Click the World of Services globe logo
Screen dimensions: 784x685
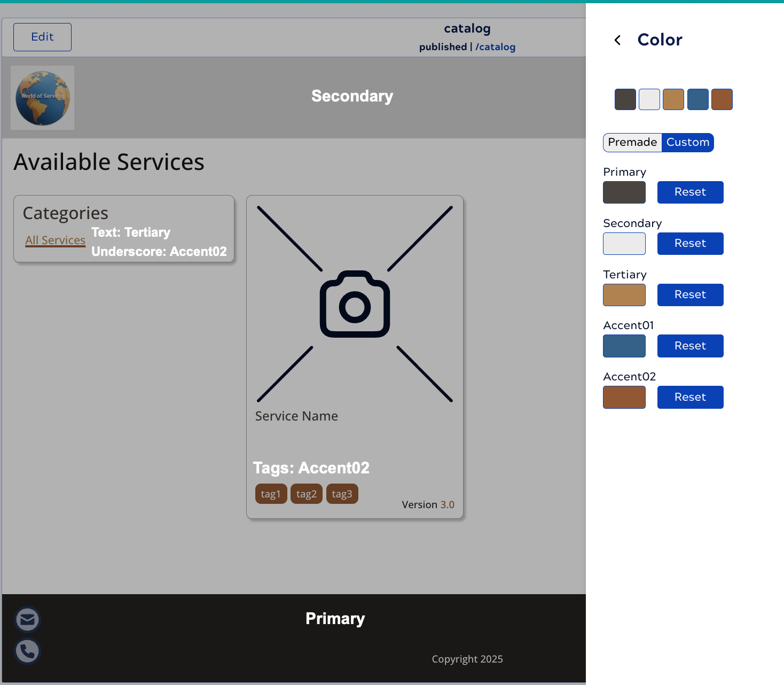click(x=42, y=98)
